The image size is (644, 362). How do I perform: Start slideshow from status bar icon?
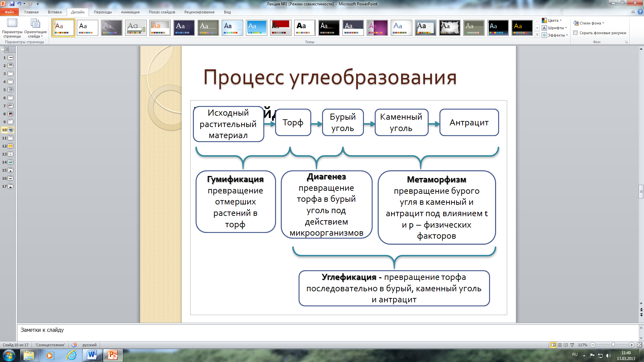pyautogui.click(x=572, y=345)
